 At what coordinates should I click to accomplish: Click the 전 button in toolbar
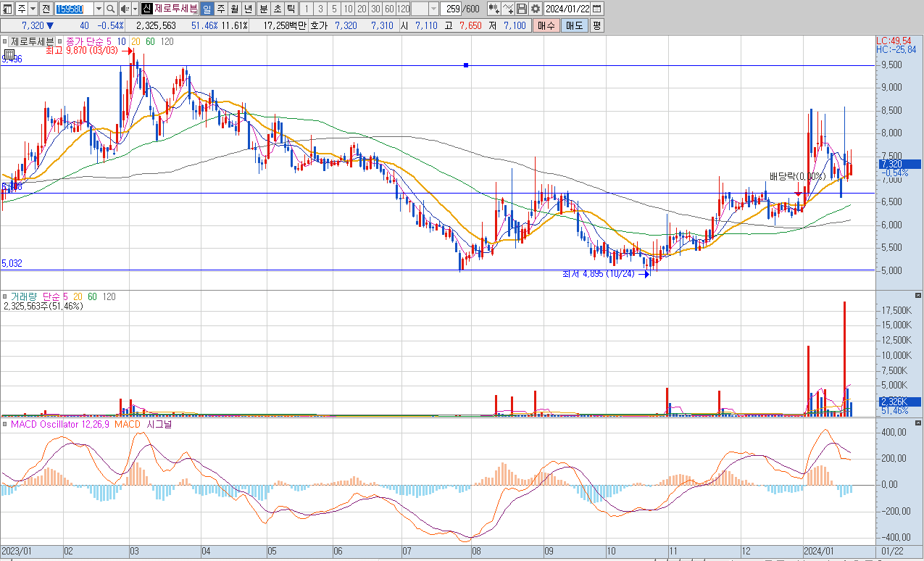point(46,9)
